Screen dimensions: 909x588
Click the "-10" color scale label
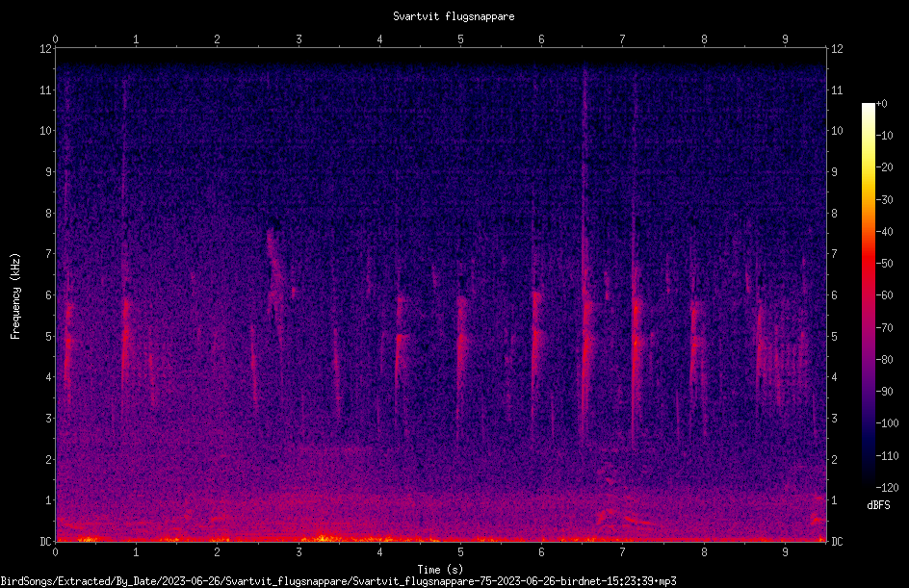(x=884, y=136)
